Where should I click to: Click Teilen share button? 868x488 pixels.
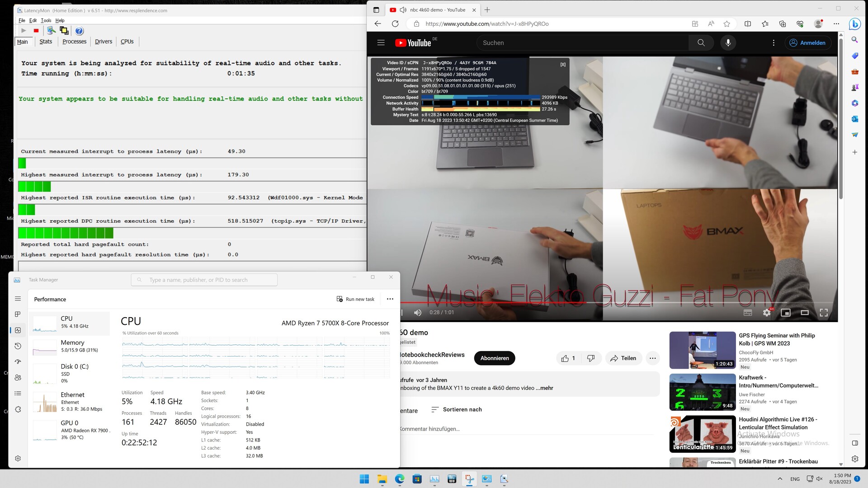tap(623, 358)
